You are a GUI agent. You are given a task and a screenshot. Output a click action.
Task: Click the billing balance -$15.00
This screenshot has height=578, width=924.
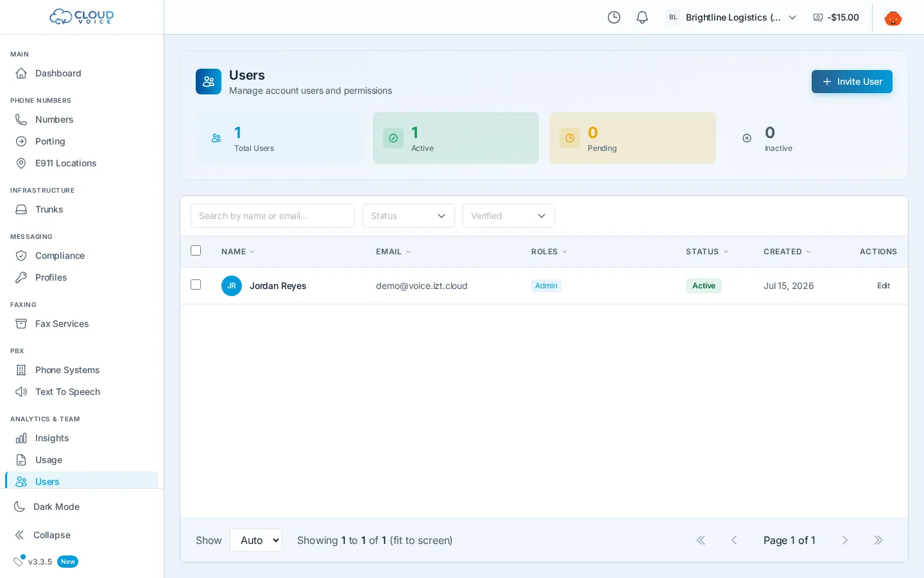(x=836, y=17)
